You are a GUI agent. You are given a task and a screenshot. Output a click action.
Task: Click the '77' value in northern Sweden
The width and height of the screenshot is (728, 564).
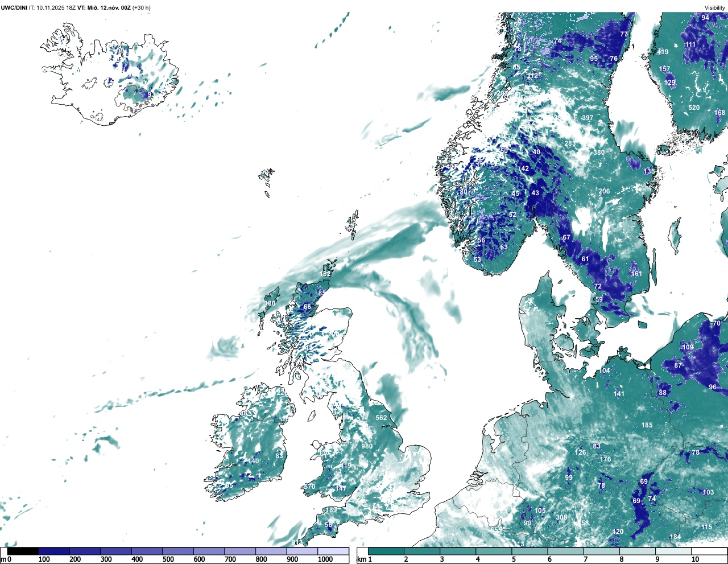click(x=624, y=34)
